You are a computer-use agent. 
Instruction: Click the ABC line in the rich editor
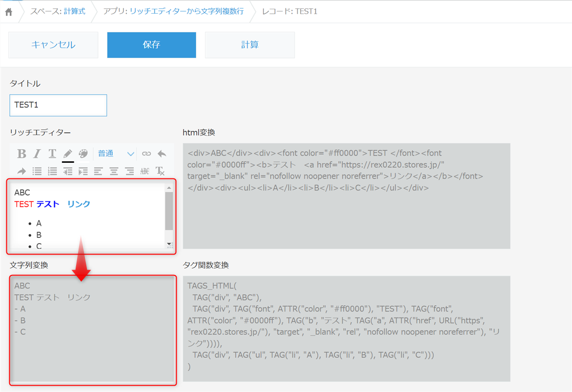pos(22,193)
